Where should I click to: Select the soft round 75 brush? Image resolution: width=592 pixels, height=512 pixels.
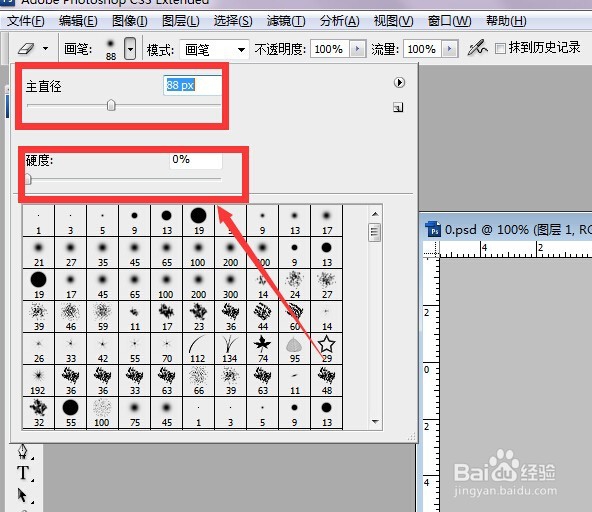click(134, 413)
